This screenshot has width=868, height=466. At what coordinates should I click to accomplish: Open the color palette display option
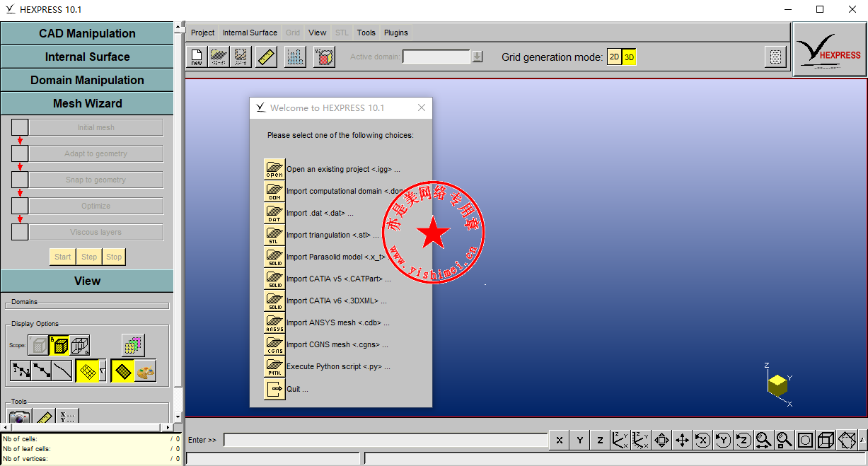click(145, 371)
